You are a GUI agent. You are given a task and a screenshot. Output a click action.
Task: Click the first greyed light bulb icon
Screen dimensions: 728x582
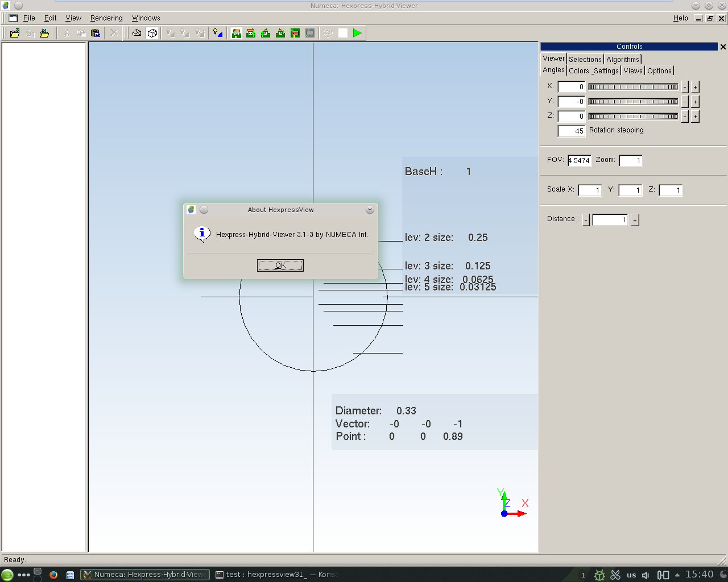pyautogui.click(x=171, y=33)
